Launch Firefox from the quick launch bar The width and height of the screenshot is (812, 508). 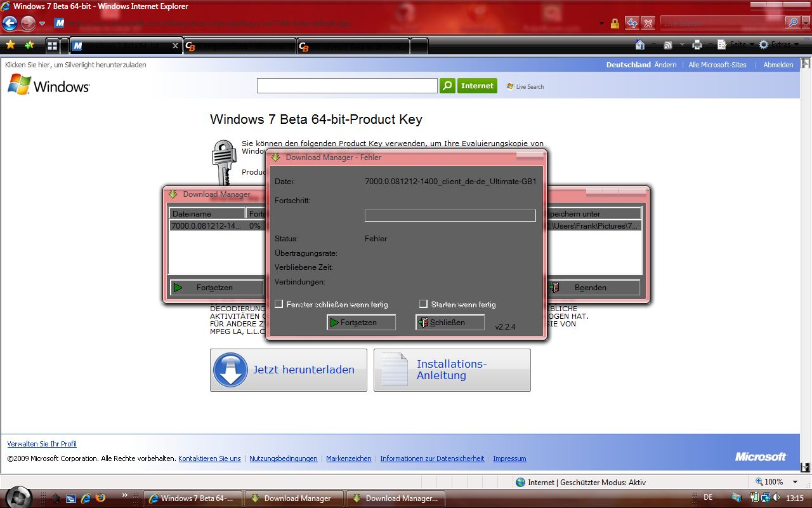pos(100,498)
